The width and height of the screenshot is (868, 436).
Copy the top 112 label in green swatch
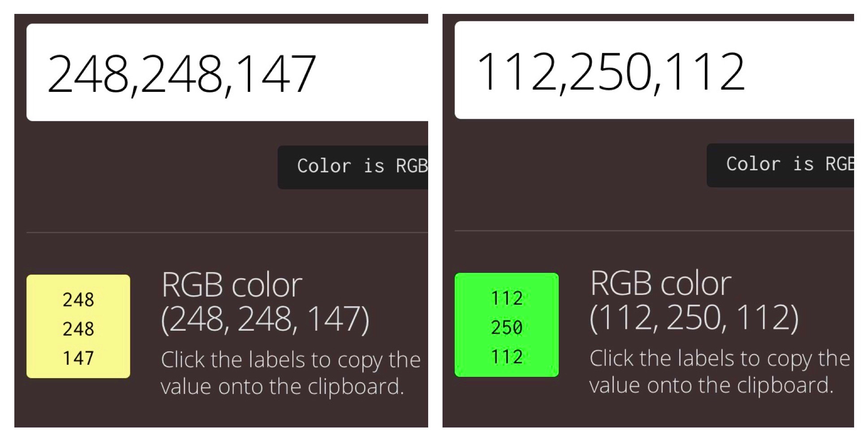pos(507,298)
